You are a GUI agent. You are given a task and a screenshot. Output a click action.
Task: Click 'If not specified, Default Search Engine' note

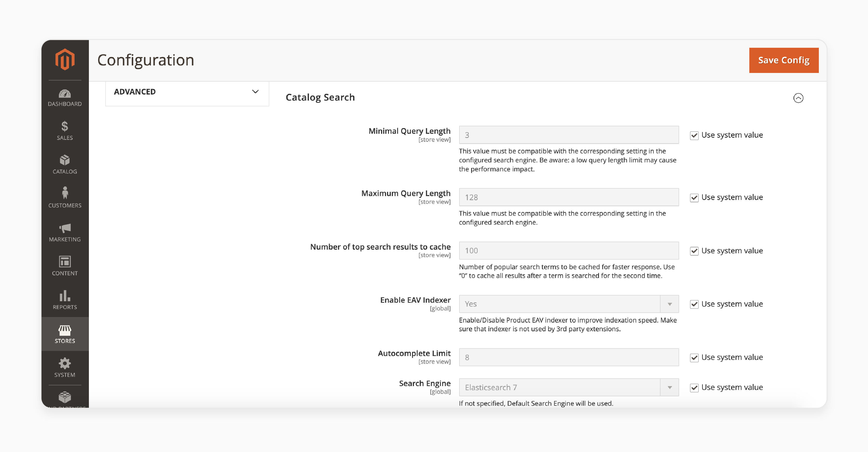536,404
